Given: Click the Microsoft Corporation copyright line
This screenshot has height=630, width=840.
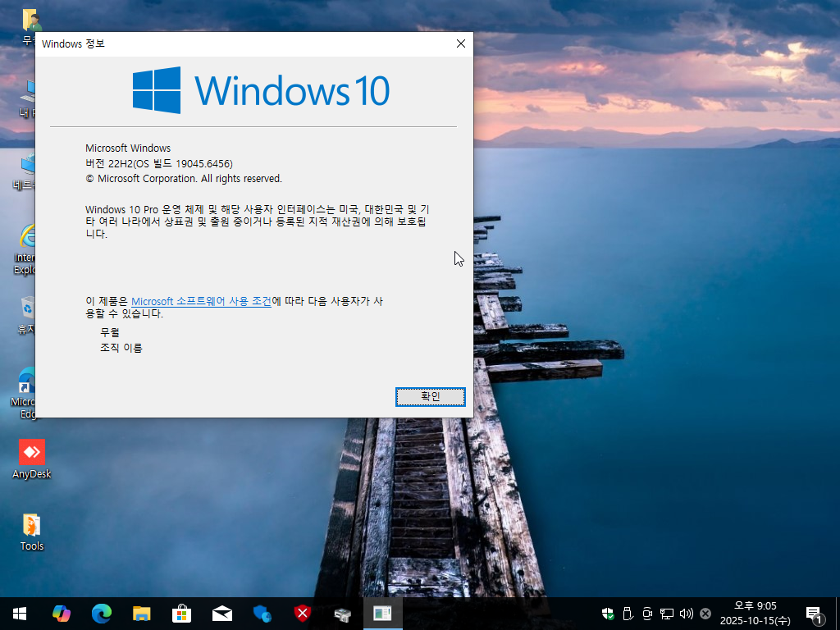Looking at the screenshot, I should pos(184,178).
